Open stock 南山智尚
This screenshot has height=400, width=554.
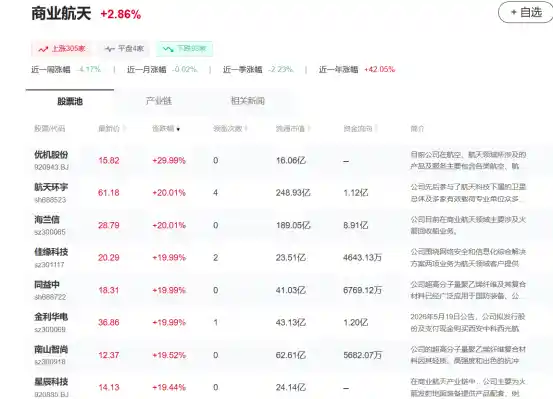click(x=51, y=349)
